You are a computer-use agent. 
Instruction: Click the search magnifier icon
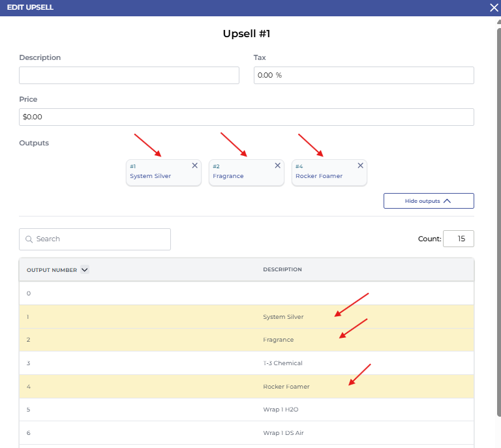point(29,239)
